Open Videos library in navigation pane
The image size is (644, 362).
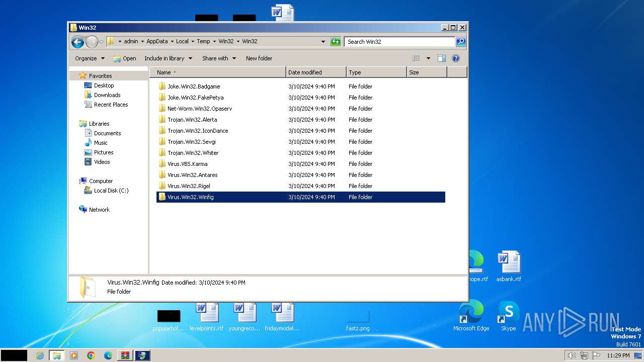[102, 162]
